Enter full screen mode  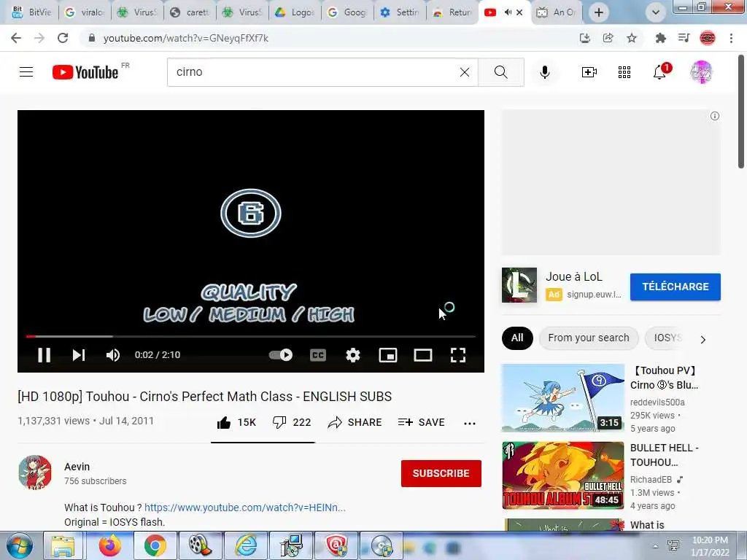(458, 355)
